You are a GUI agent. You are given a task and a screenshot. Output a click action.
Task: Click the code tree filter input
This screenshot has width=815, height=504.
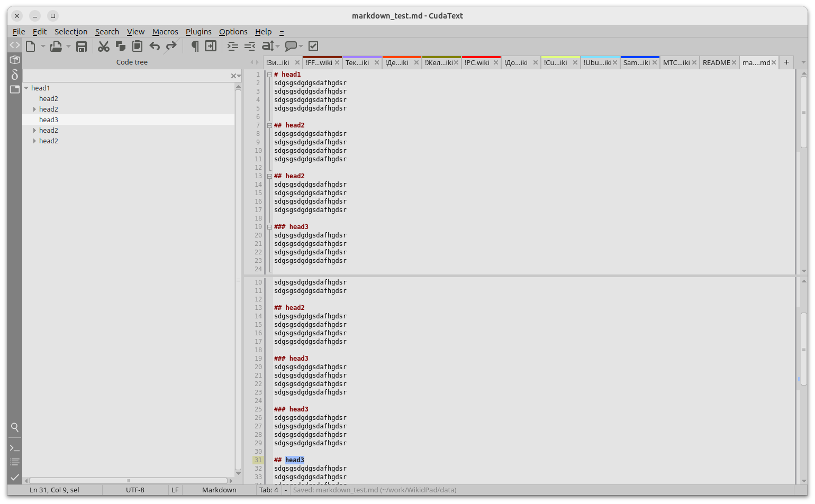click(126, 76)
